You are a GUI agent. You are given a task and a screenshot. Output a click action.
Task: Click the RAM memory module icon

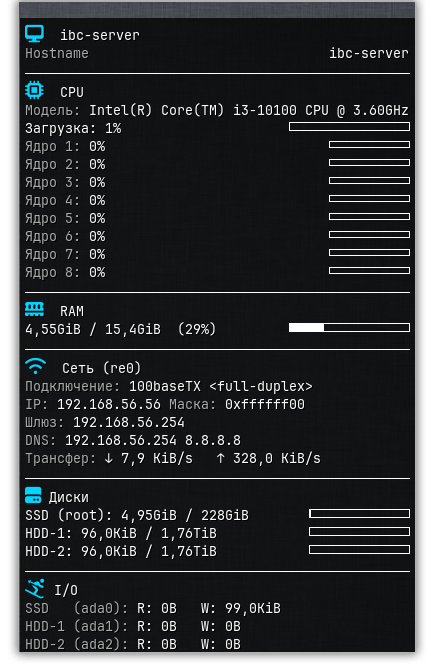coord(34,309)
